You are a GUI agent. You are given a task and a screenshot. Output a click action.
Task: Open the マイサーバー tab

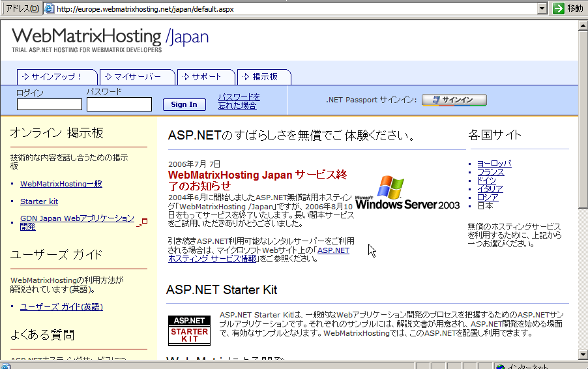coord(138,77)
